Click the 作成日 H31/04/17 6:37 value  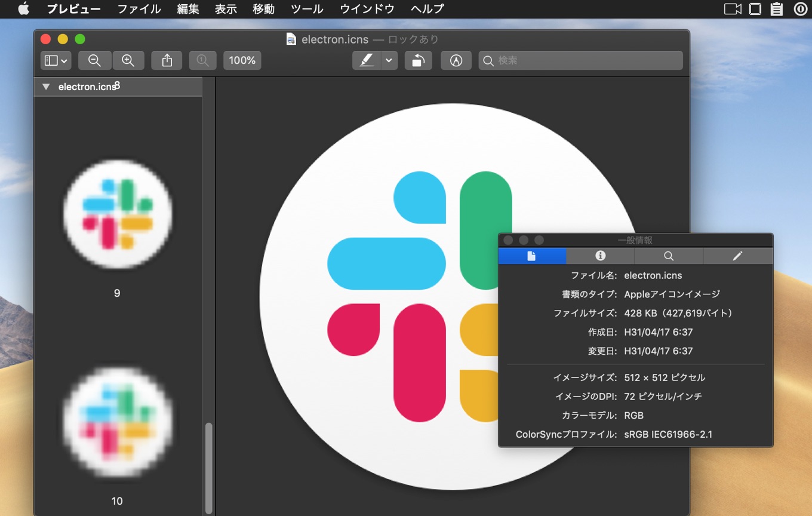(658, 332)
